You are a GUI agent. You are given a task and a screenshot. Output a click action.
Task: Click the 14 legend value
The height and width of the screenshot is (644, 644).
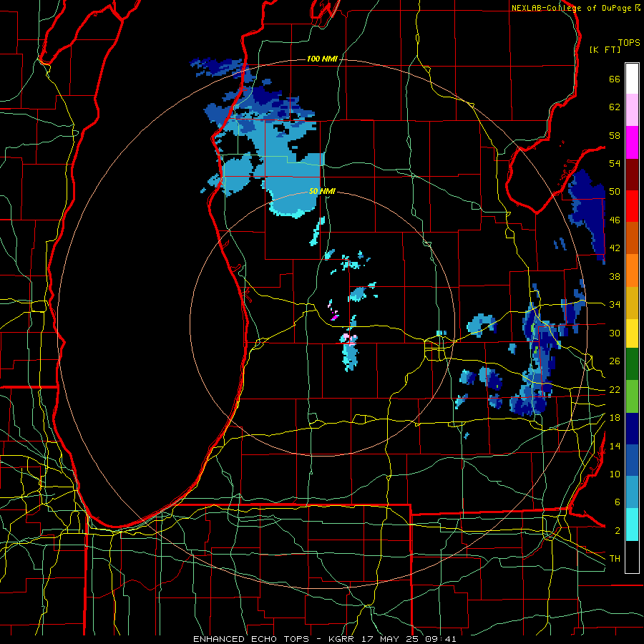[x=615, y=446]
